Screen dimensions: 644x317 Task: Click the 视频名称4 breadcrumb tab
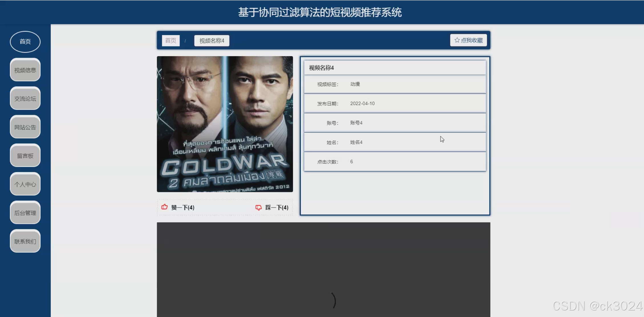pyautogui.click(x=212, y=40)
